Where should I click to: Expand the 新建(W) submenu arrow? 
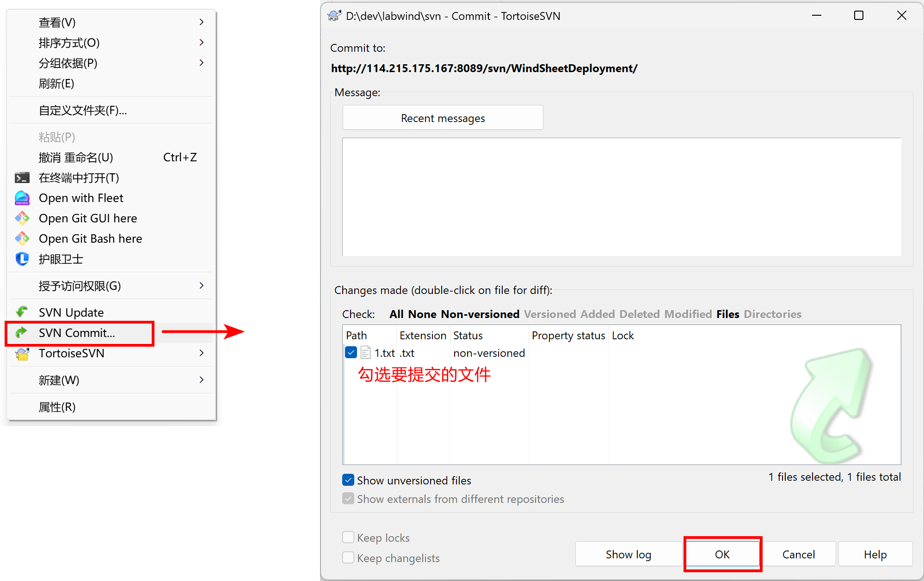pyautogui.click(x=202, y=380)
